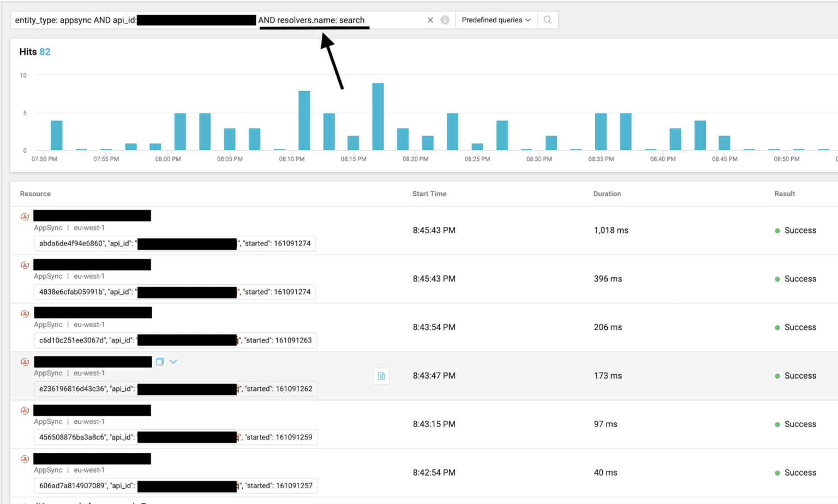Click the AppSync icon on the 40 ms trace
The image size is (838, 504).
(25, 459)
